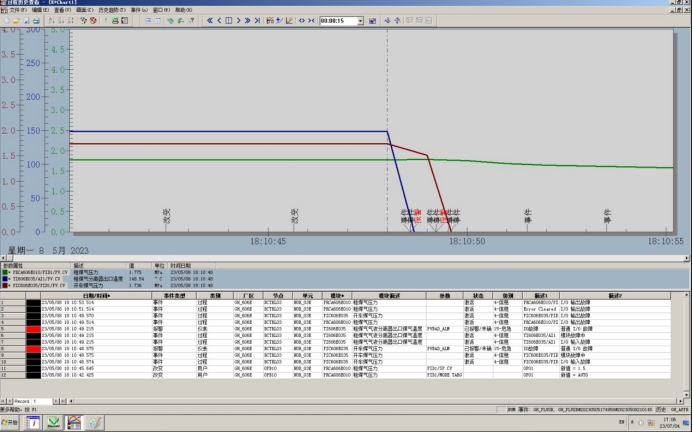Open the 事件 (Events) menu
The height and width of the screenshot is (432, 693).
pos(139,10)
